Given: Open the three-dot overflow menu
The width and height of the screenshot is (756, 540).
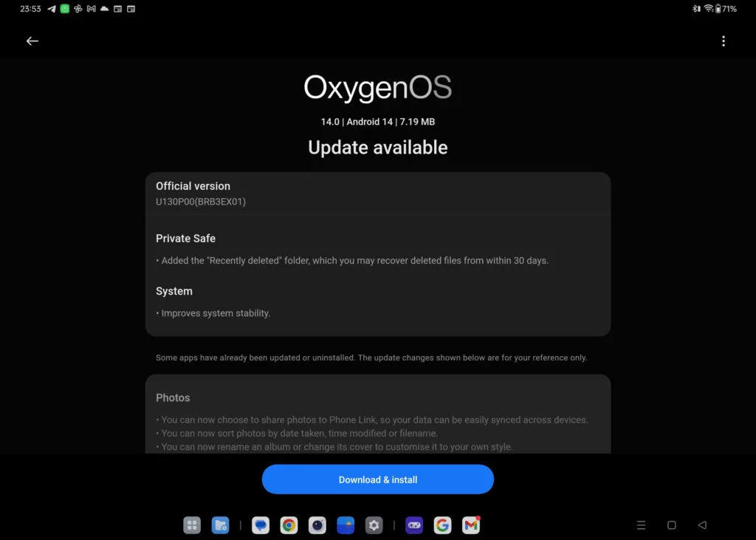Looking at the screenshot, I should (724, 41).
